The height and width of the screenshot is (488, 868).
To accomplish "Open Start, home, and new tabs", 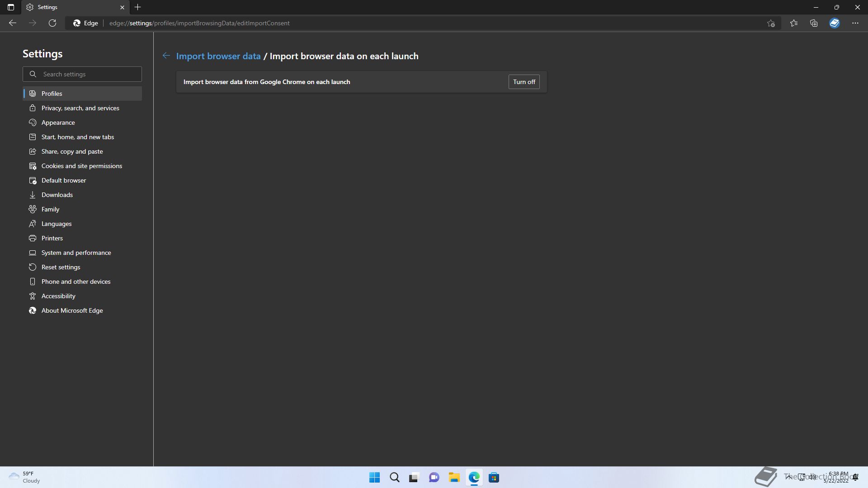I will click(82, 137).
